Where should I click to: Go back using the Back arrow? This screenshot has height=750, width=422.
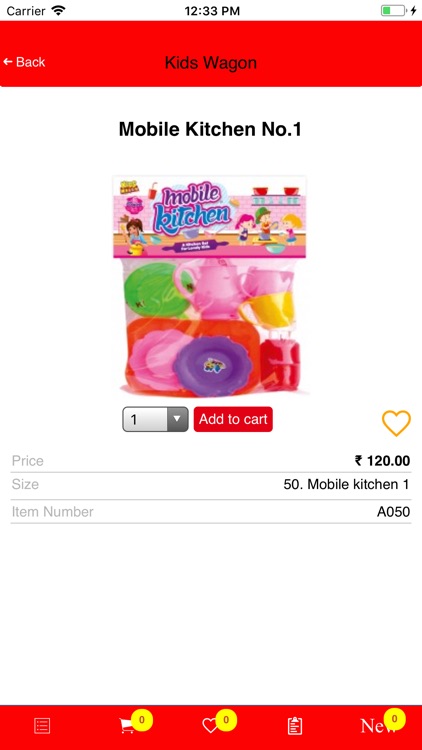24,62
